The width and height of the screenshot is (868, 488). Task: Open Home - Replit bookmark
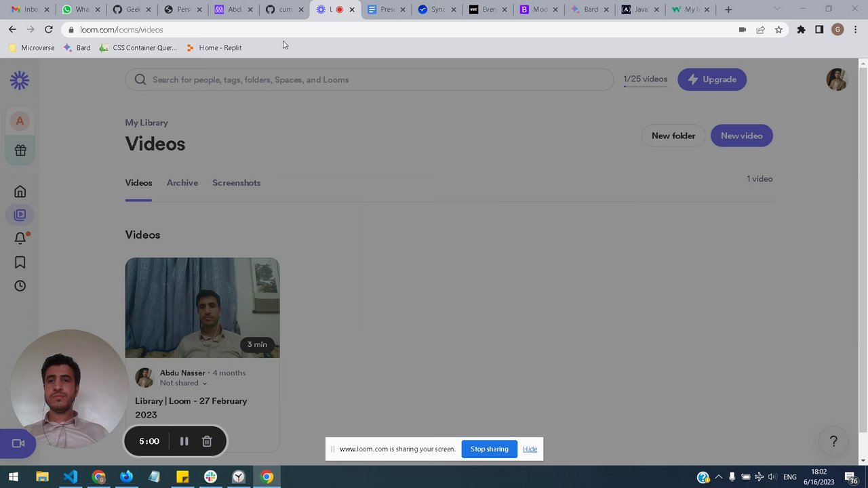point(214,47)
